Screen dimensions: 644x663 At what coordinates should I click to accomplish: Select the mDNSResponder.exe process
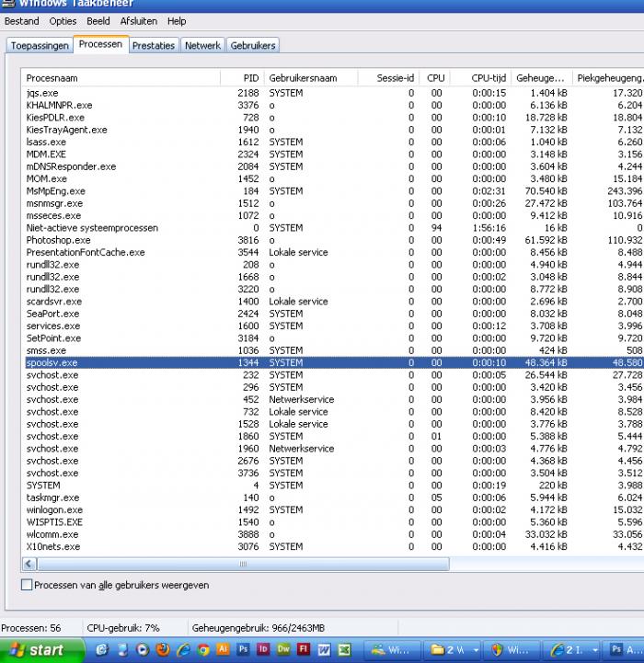(334, 166)
